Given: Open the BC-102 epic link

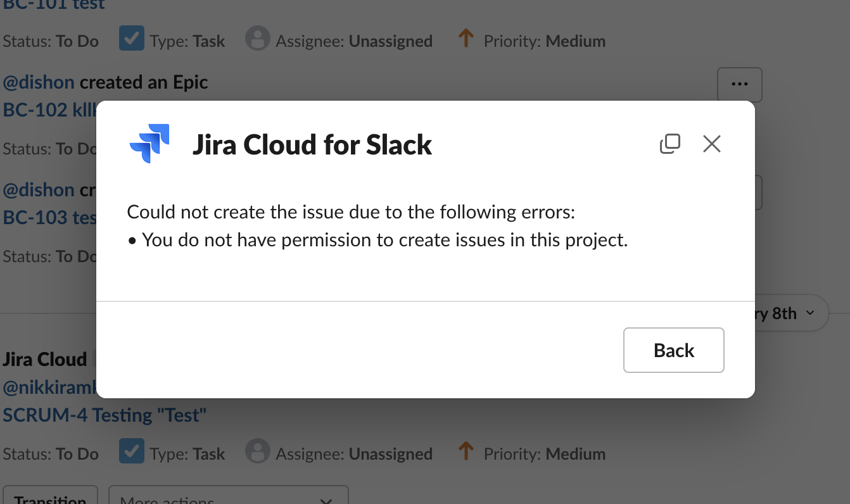Looking at the screenshot, I should click(38, 110).
